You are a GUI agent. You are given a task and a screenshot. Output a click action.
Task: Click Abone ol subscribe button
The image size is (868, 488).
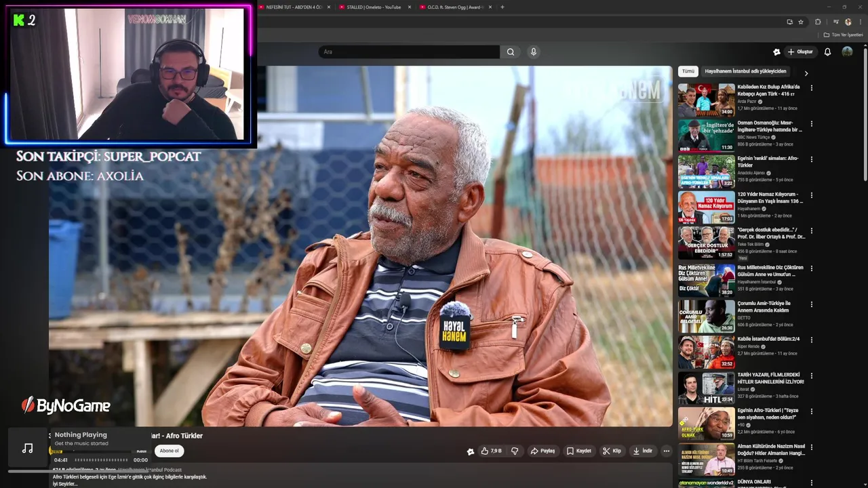[x=169, y=451]
